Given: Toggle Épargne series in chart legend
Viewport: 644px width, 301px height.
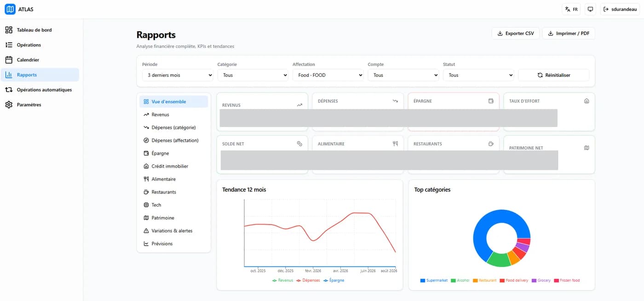Looking at the screenshot, I should click(x=334, y=280).
